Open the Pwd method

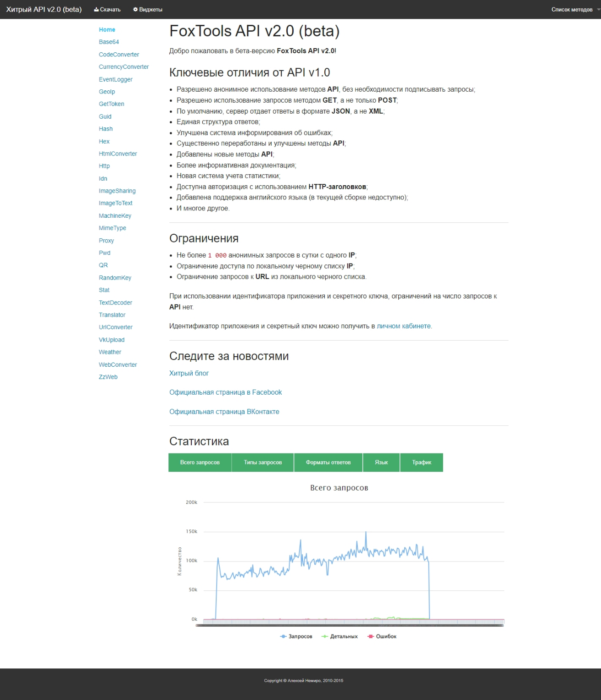pos(105,253)
